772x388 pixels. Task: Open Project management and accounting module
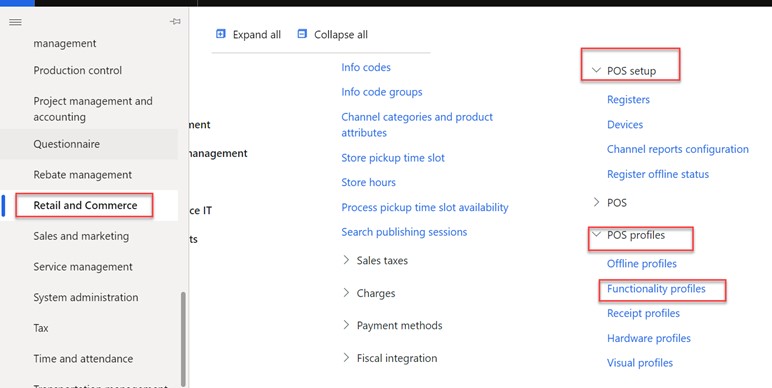[x=93, y=109]
